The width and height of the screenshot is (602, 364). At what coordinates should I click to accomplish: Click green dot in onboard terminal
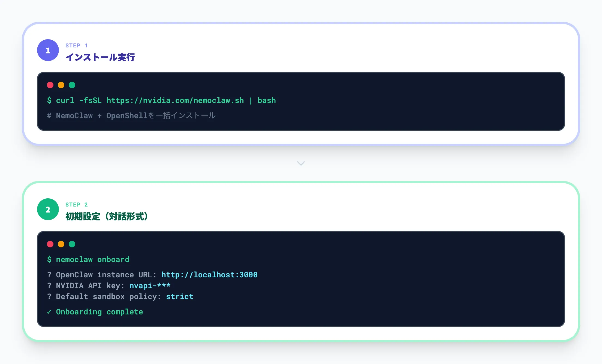pyautogui.click(x=72, y=244)
